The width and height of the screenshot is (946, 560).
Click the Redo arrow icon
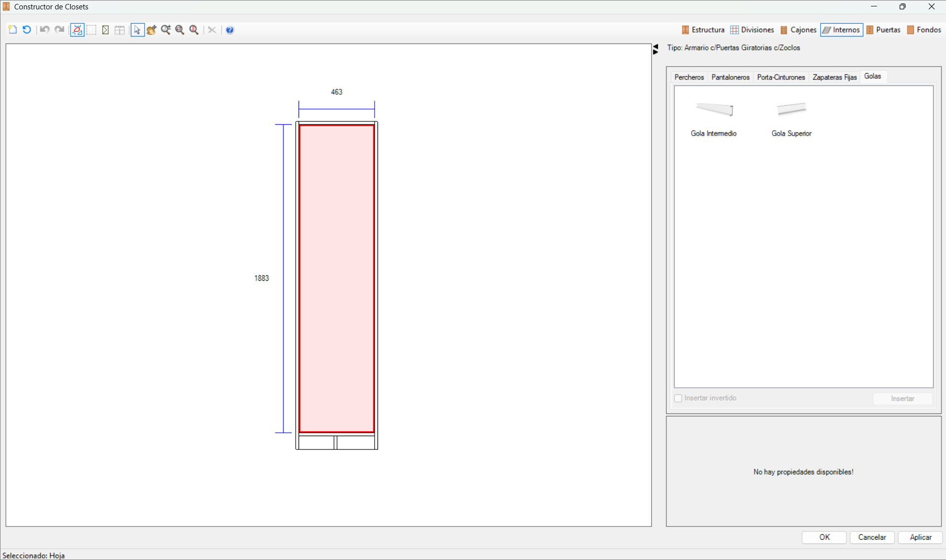59,30
